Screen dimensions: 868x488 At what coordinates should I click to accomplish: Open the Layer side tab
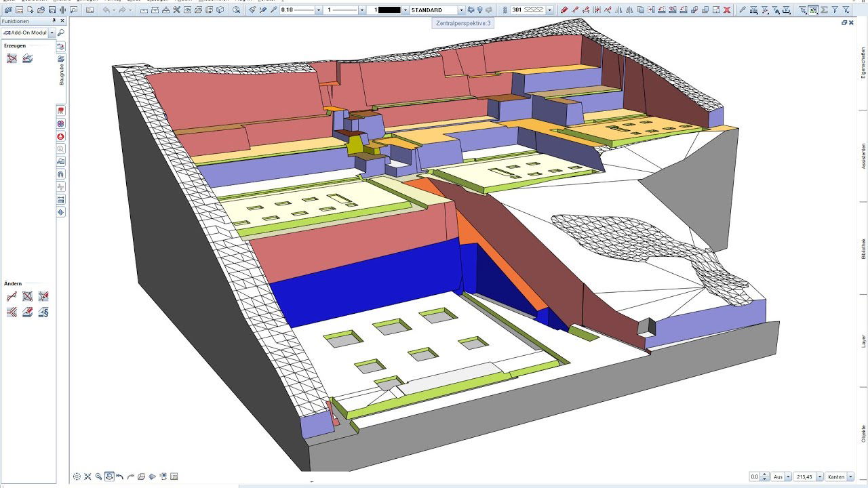point(863,340)
